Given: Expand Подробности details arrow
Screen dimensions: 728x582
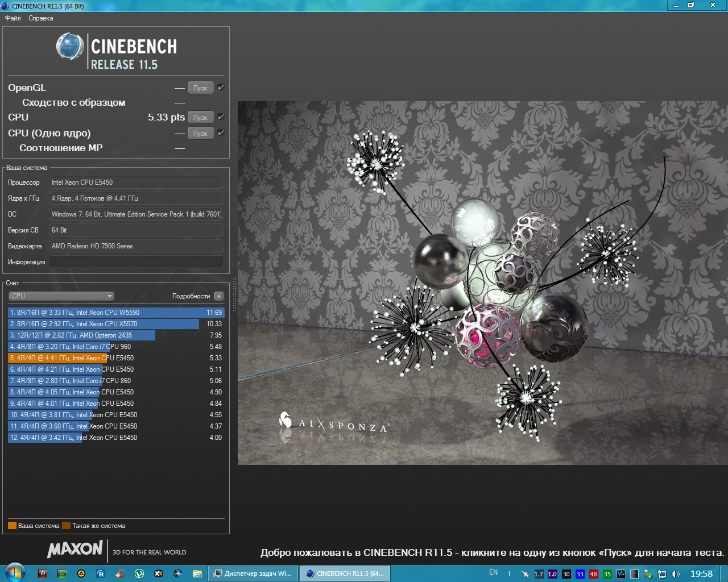Looking at the screenshot, I should [x=219, y=296].
